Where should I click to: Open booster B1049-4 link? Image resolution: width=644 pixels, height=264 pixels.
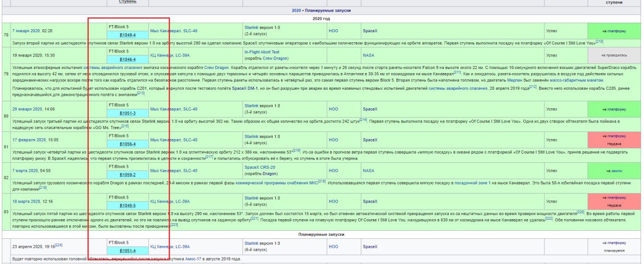(x=127, y=35)
